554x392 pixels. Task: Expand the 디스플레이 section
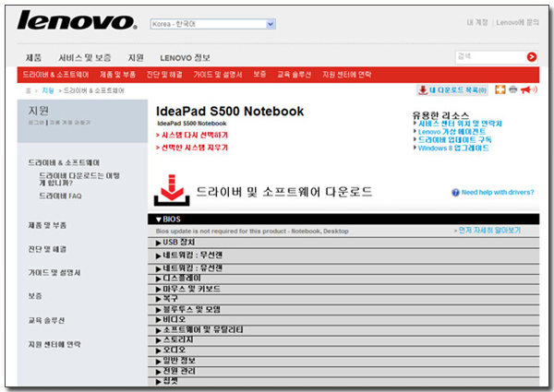(343, 279)
